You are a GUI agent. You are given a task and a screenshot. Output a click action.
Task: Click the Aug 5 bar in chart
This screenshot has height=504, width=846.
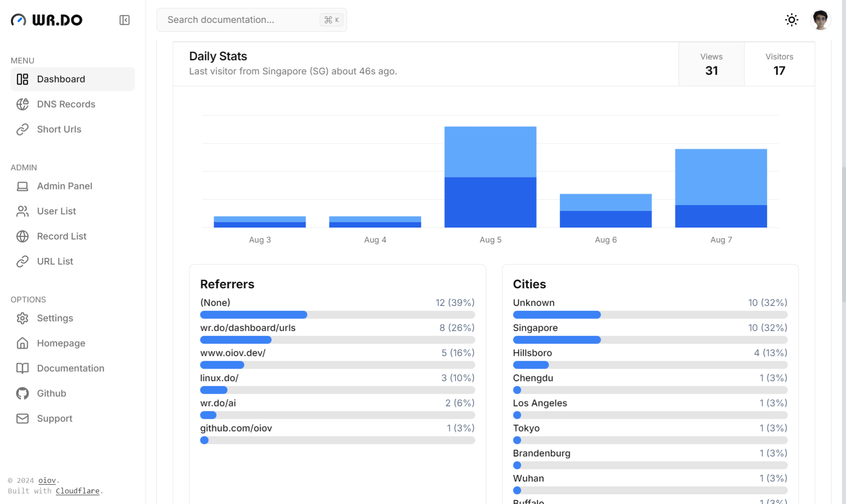(x=490, y=177)
